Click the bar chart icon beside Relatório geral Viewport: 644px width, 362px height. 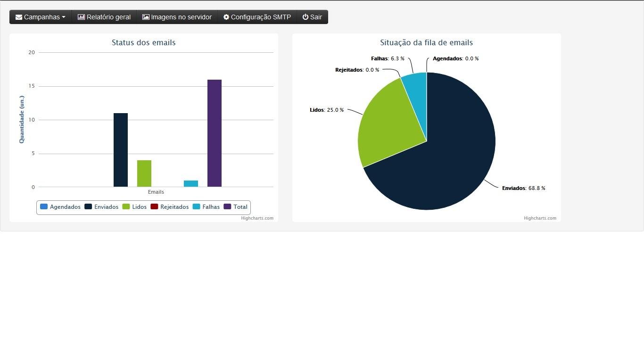tap(81, 17)
